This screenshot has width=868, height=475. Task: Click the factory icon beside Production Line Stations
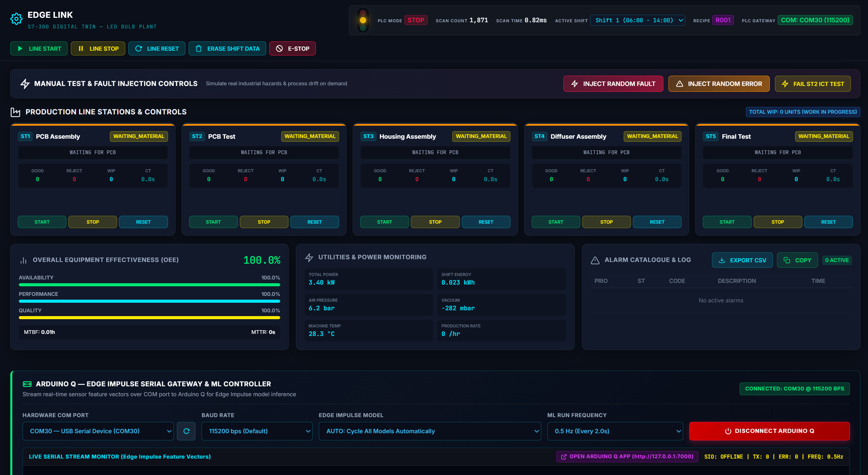15,112
